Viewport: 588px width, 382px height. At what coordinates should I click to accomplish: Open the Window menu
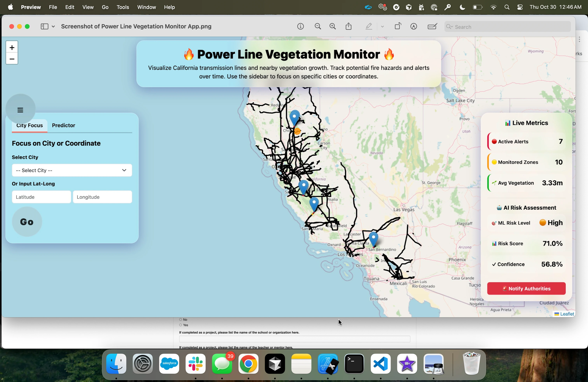tap(146, 7)
